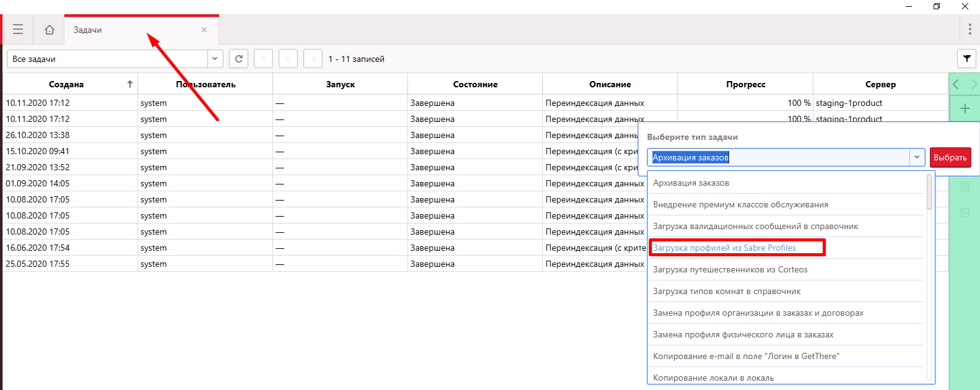Pick Внедрение премиум классов обслуживания
Viewport: 980px width, 390px height.
[x=740, y=204]
